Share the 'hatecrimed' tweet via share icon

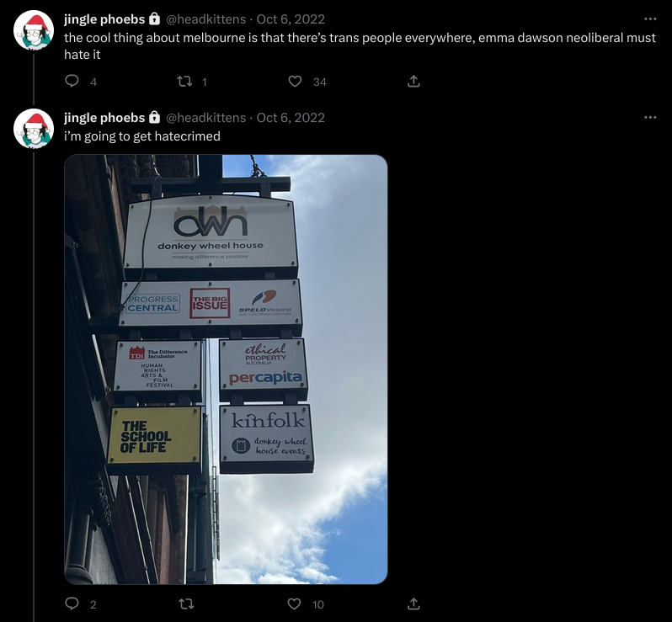413,604
